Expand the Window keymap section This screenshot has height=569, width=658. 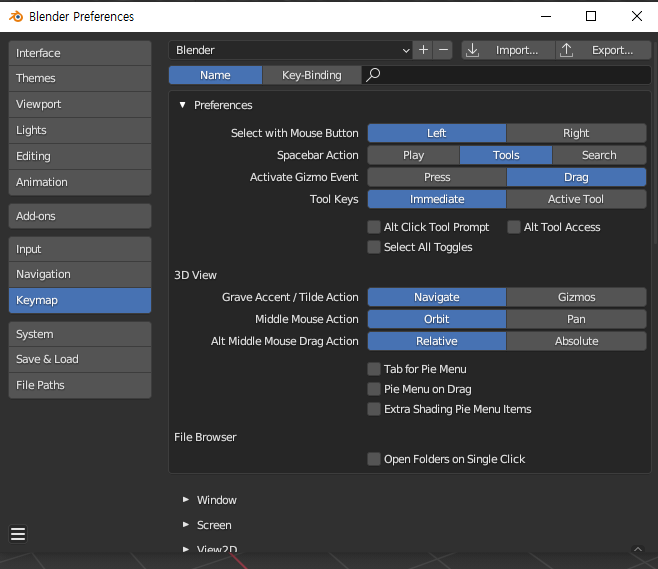point(185,500)
